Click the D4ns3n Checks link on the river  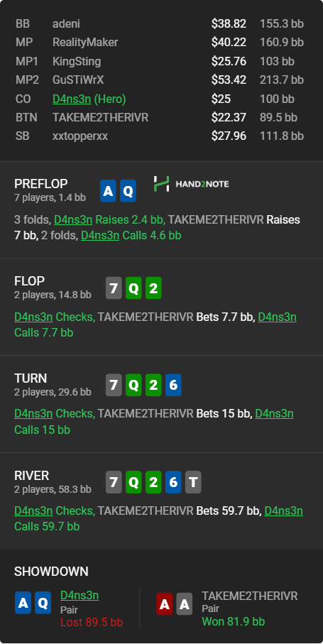(33, 511)
